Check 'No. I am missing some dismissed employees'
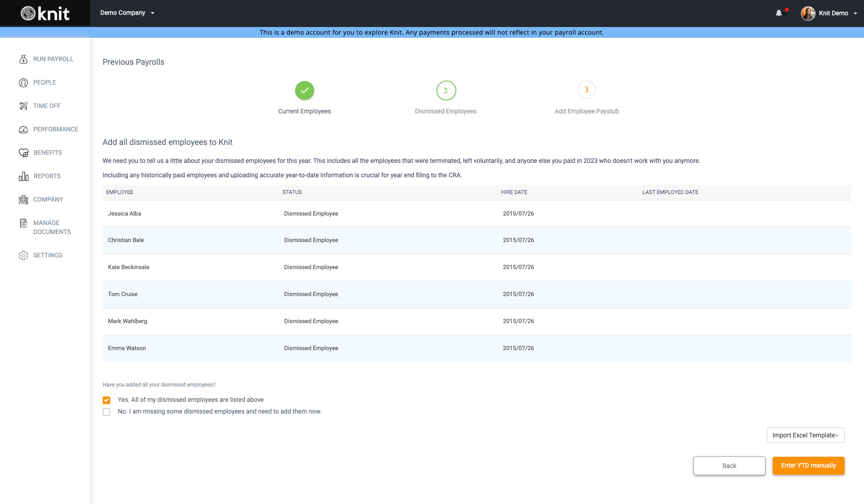This screenshot has height=504, width=864. pos(107,411)
